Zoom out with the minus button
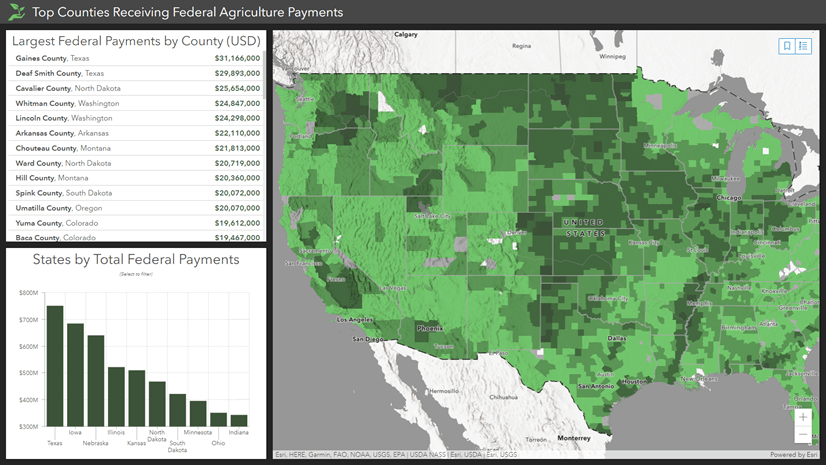Image resolution: width=826 pixels, height=465 pixels. coord(803,434)
